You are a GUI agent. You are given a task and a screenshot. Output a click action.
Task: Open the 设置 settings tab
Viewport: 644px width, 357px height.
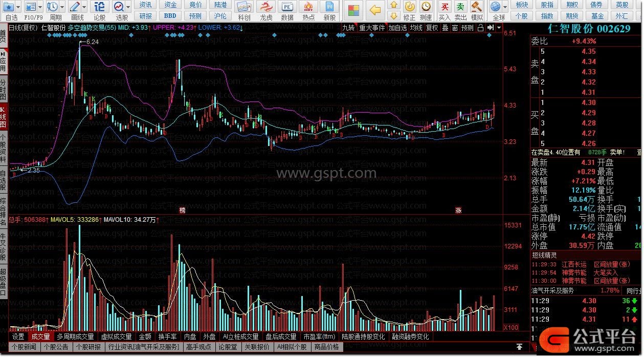pos(18,337)
